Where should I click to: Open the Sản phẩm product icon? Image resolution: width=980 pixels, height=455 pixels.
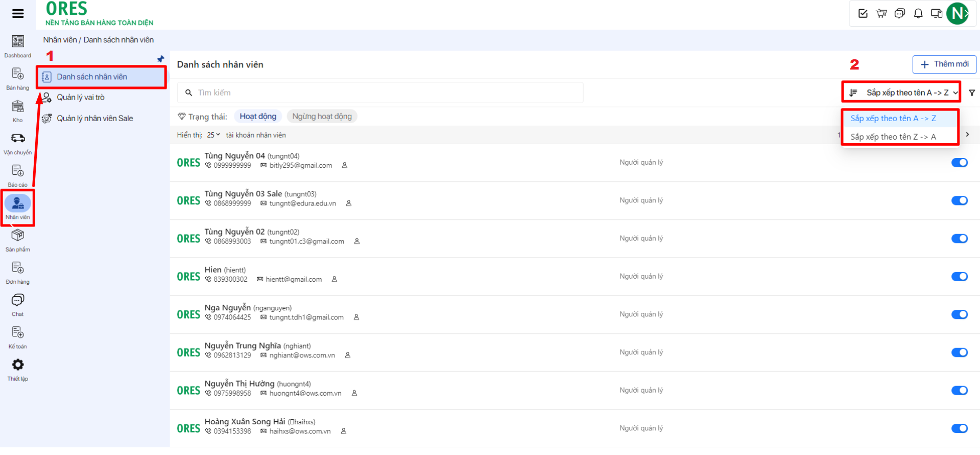(18, 236)
